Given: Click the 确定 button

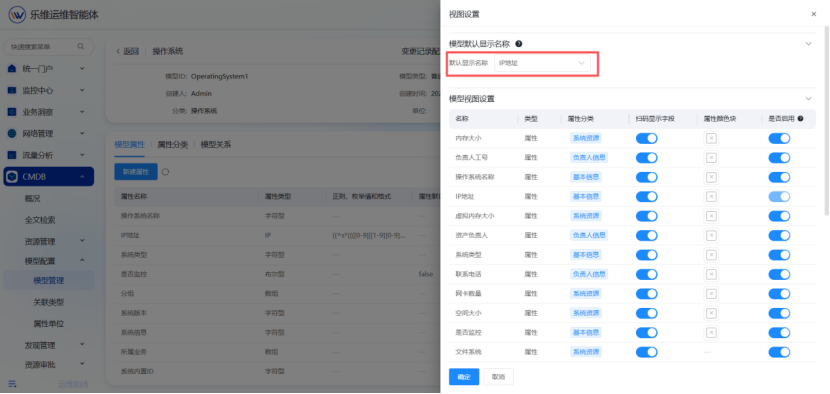Looking at the screenshot, I should click(x=464, y=377).
